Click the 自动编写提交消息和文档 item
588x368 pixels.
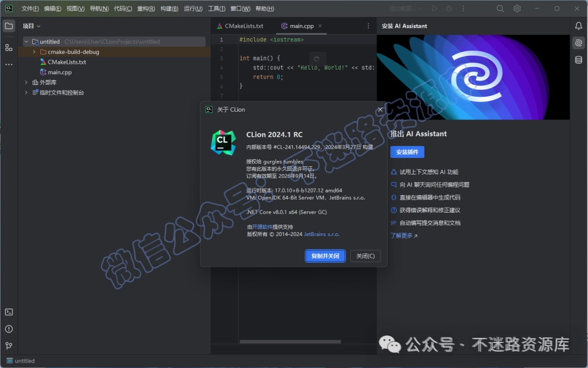tap(430, 222)
